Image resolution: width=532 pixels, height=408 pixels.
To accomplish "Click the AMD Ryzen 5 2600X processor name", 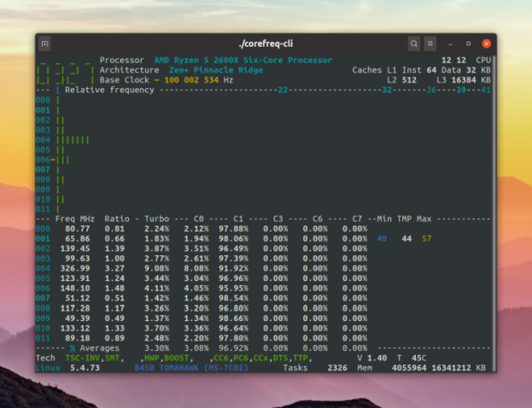I will 243,61.
